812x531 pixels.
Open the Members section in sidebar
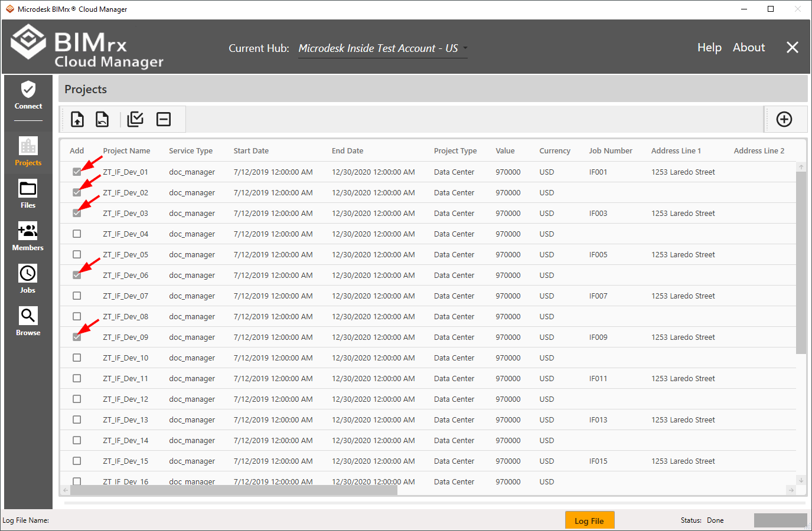(x=28, y=237)
